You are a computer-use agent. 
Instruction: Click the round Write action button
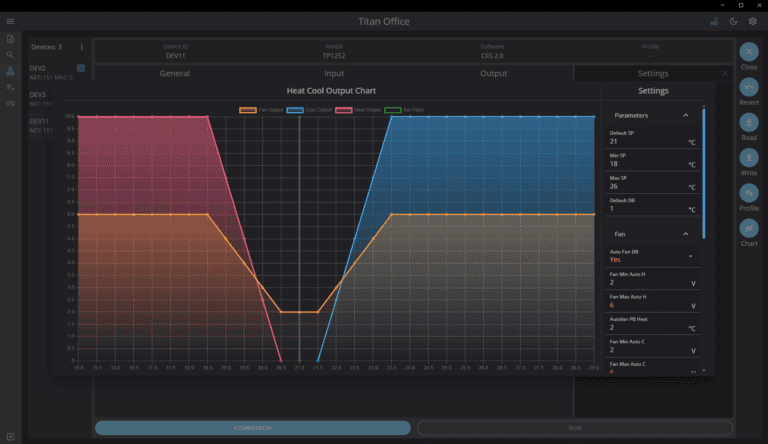tap(749, 158)
